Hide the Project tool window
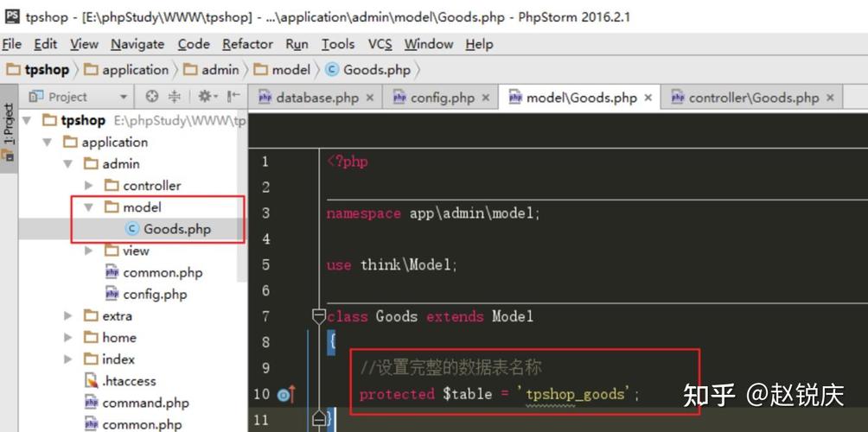 [x=233, y=97]
